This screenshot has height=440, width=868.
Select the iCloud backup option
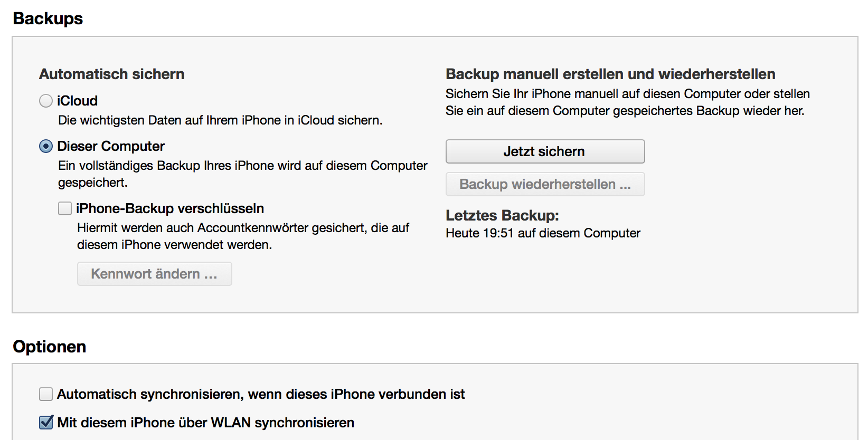click(x=46, y=101)
